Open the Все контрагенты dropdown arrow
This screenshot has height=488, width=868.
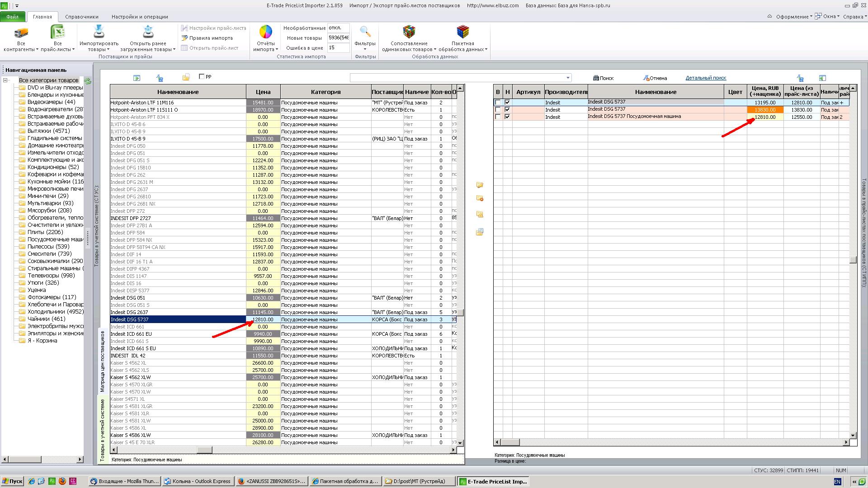click(x=38, y=50)
